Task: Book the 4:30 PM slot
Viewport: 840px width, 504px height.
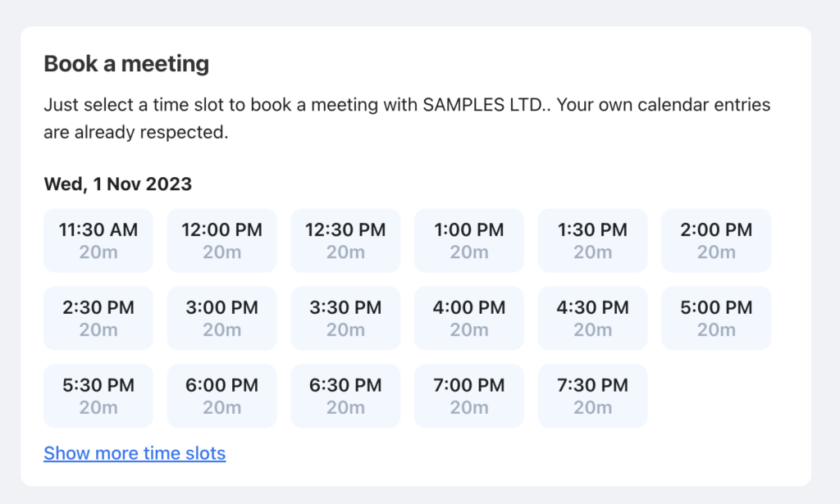Action: click(593, 318)
